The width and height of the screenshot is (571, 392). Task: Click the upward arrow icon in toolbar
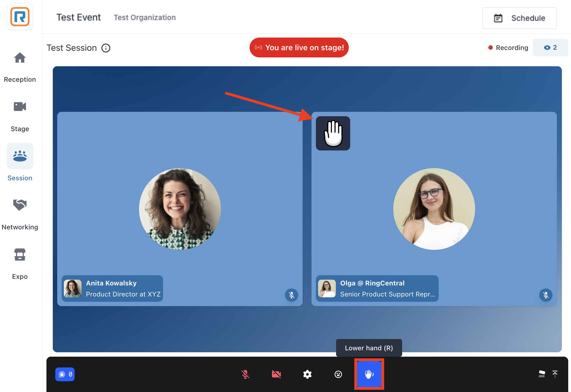pyautogui.click(x=555, y=374)
